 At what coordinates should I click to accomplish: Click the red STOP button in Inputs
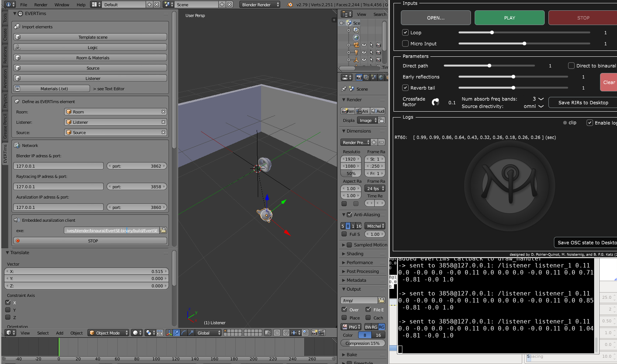point(583,18)
